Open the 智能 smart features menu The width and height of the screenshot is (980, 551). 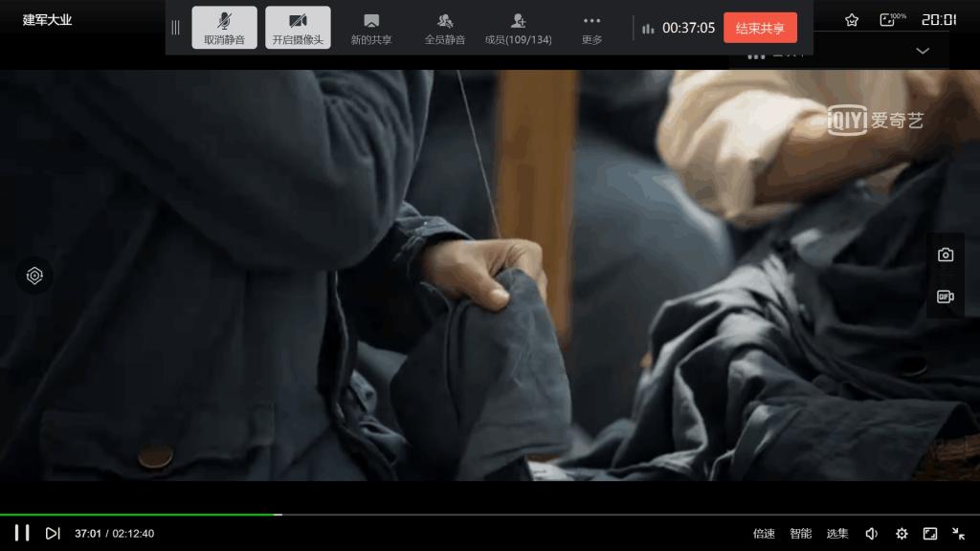pyautogui.click(x=800, y=534)
